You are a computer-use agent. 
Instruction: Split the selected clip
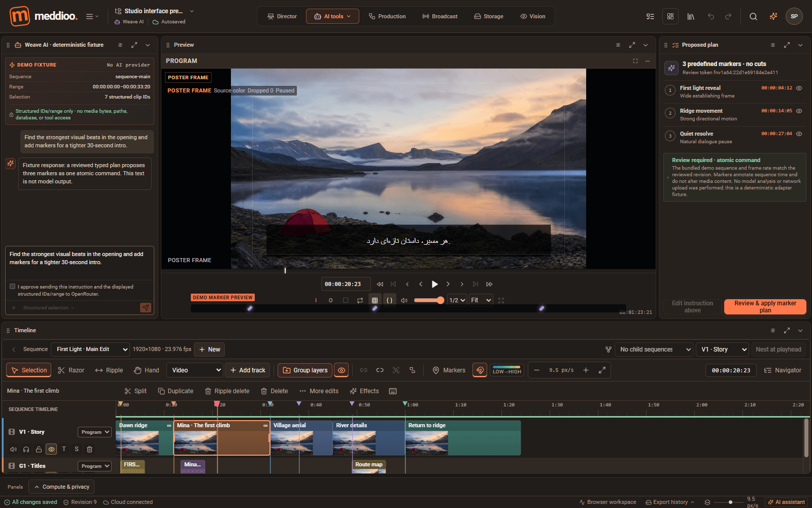coord(136,391)
